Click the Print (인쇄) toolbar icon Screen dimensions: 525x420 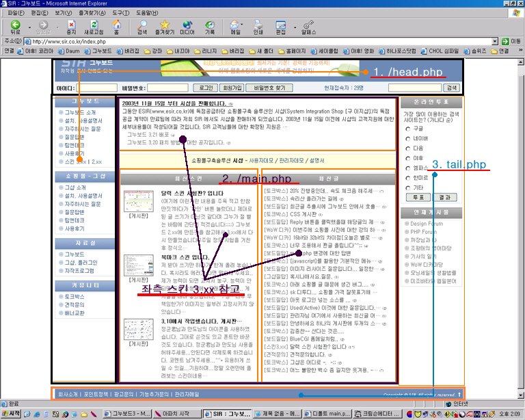tap(258, 26)
